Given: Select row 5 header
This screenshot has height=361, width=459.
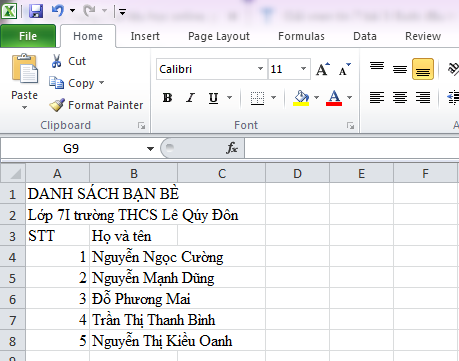Looking at the screenshot, I should point(12,278).
